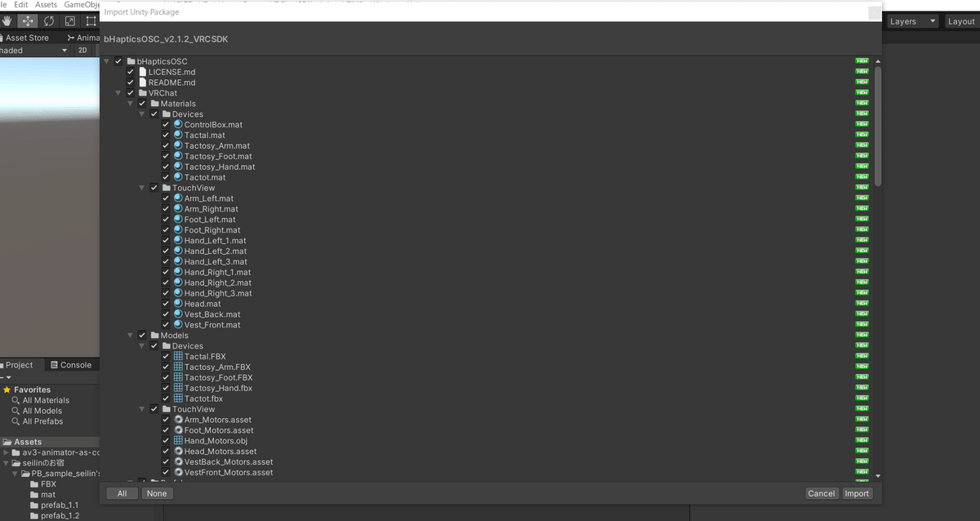Uncheck the LICENSE.md checkbox
The height and width of the screenshot is (521, 980).
[130, 72]
